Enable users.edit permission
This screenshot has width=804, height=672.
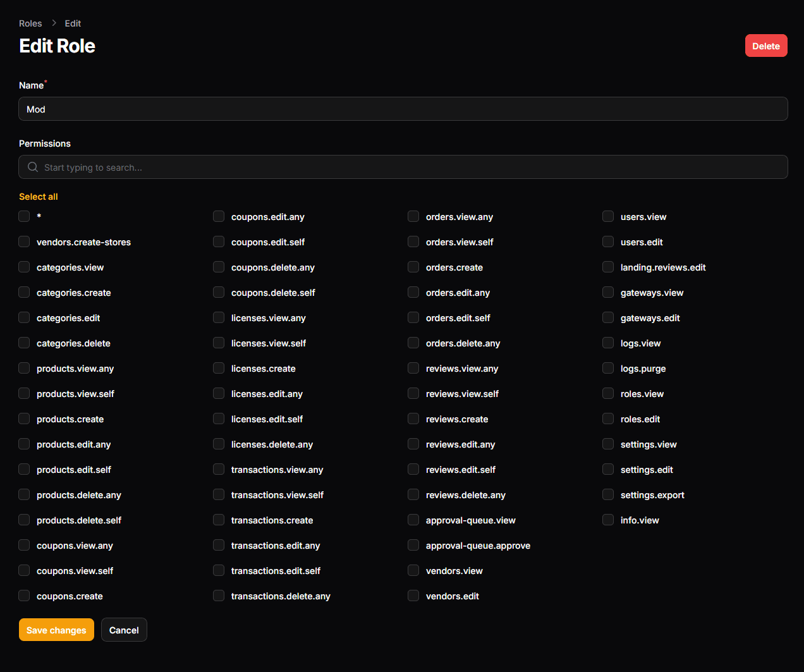[x=608, y=241]
